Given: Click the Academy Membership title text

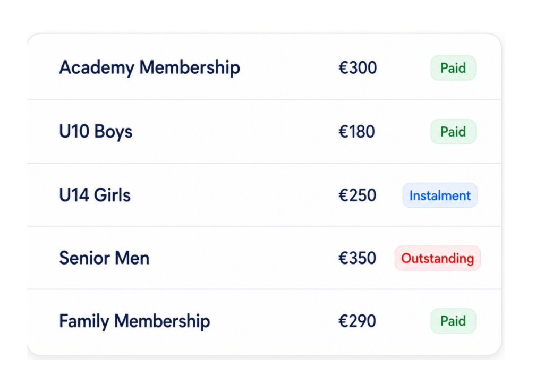Looking at the screenshot, I should point(149,67).
